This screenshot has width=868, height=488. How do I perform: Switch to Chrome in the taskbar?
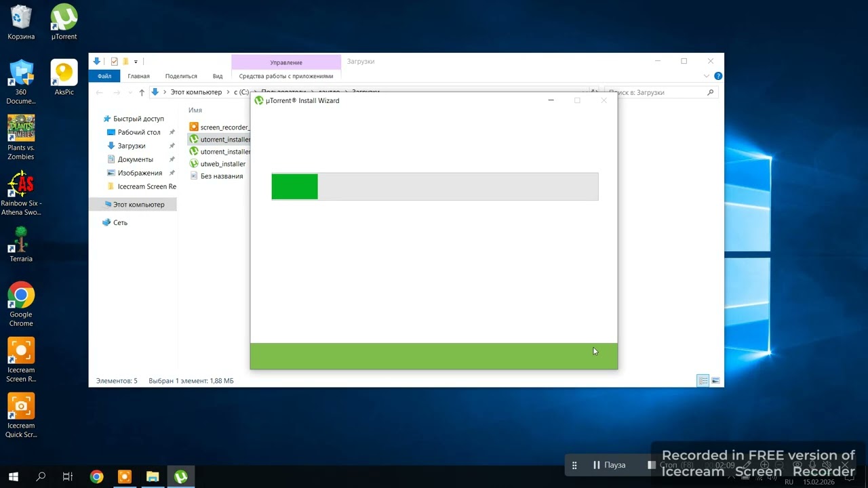tap(96, 476)
